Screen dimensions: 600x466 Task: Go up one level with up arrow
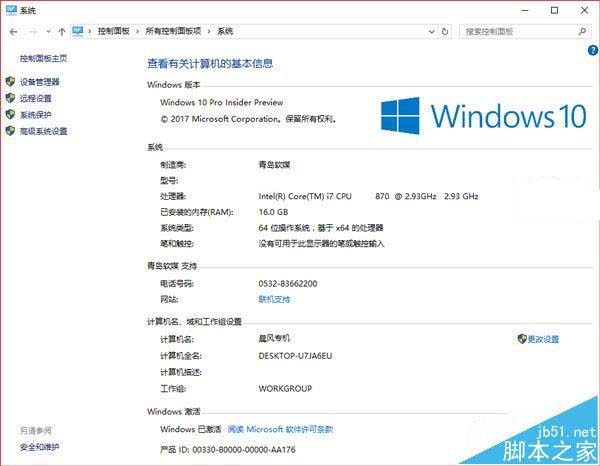click(62, 32)
